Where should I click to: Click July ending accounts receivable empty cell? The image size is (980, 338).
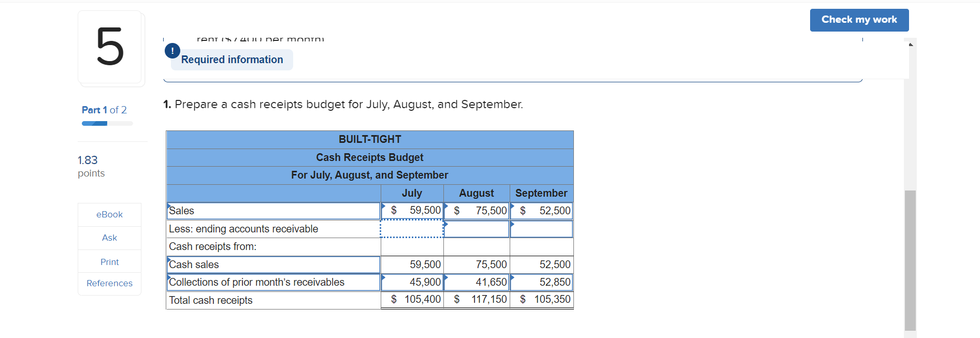click(412, 228)
